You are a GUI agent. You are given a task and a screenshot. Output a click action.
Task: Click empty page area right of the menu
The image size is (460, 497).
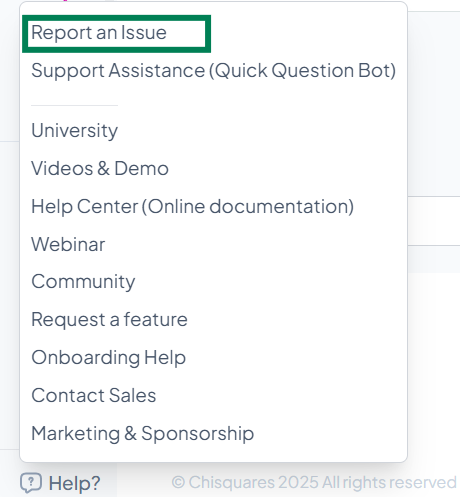tap(434, 367)
